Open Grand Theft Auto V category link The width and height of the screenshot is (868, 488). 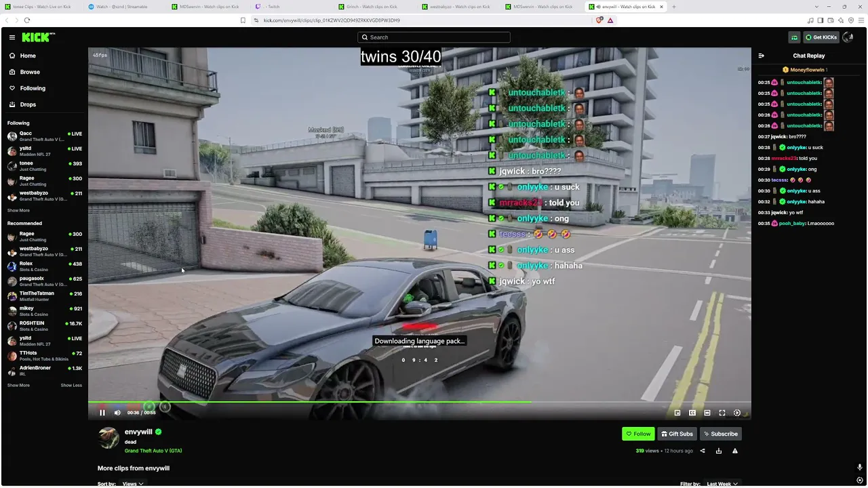point(153,451)
